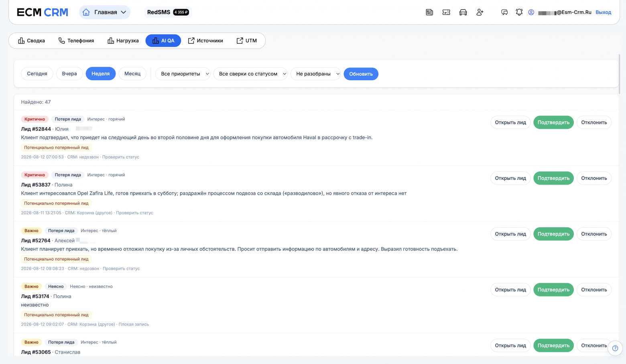
Task: Click the Найдено: 47 counter
Action: click(x=36, y=102)
